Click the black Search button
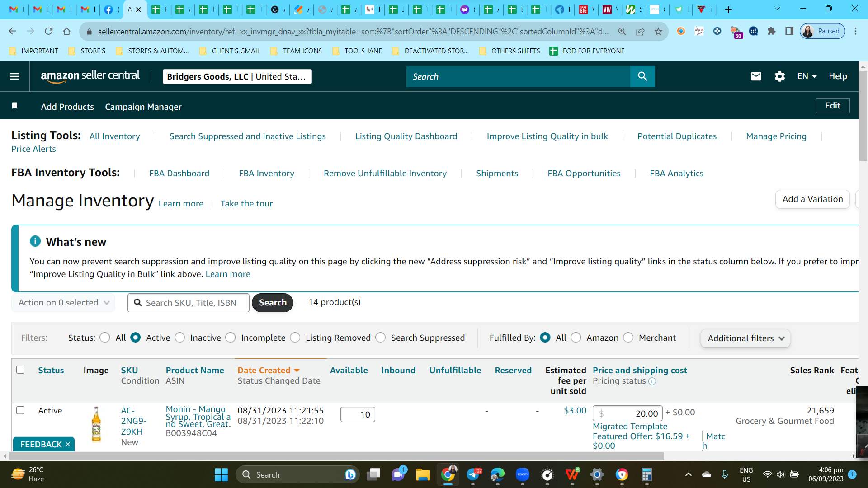This screenshot has height=488, width=868. [273, 303]
